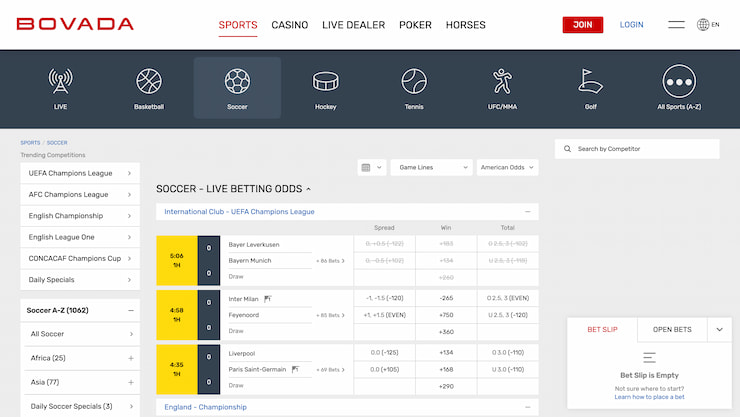740x417 pixels.
Task: Click the SOCCER breadcrumb link
Action: pos(57,142)
